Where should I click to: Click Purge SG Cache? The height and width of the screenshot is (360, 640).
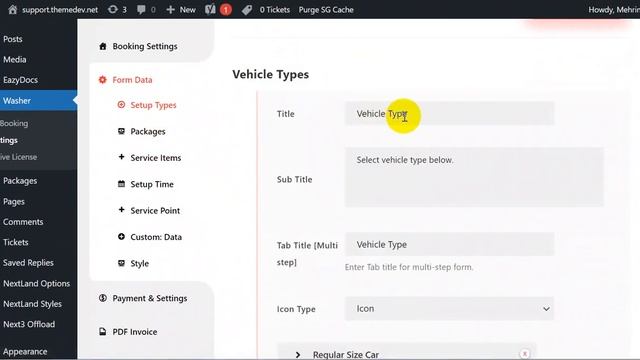click(326, 10)
